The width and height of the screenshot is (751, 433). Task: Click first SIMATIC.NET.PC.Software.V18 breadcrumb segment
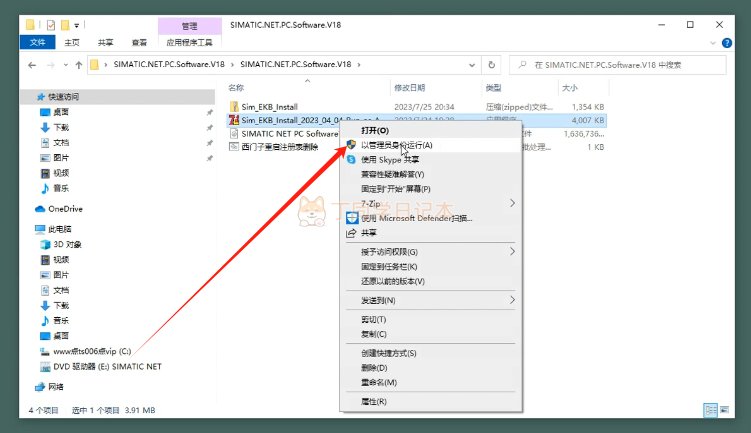[x=169, y=64]
